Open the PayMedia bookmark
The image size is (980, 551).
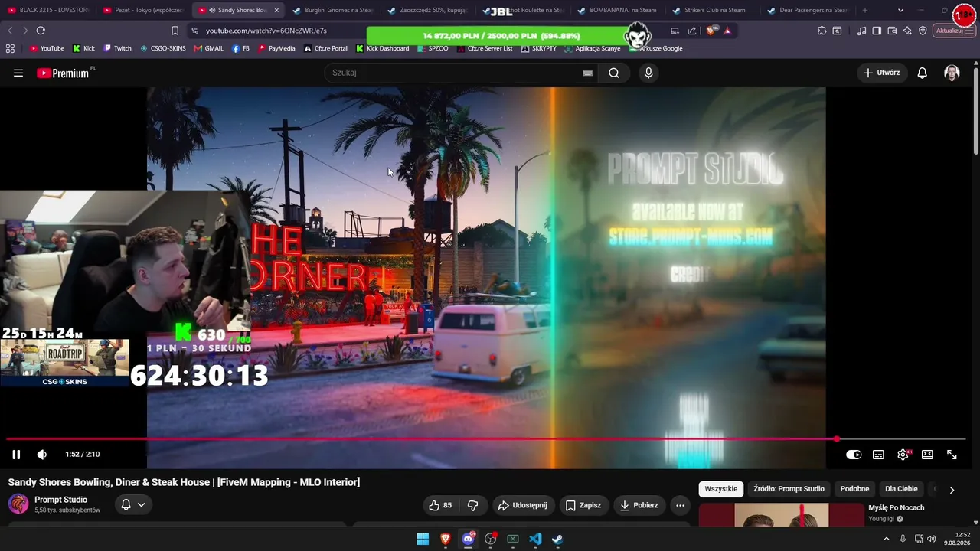tap(276, 48)
